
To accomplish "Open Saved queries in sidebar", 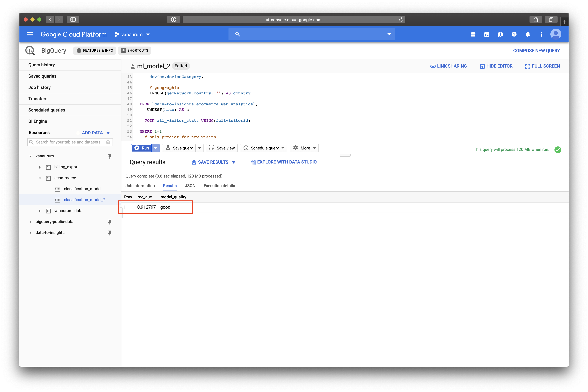I will coord(70,76).
